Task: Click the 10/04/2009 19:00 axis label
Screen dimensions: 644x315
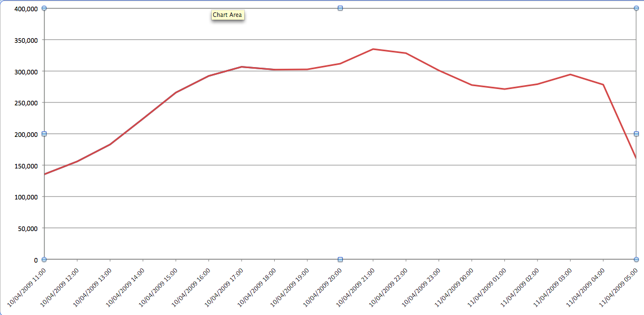Action: click(289, 287)
